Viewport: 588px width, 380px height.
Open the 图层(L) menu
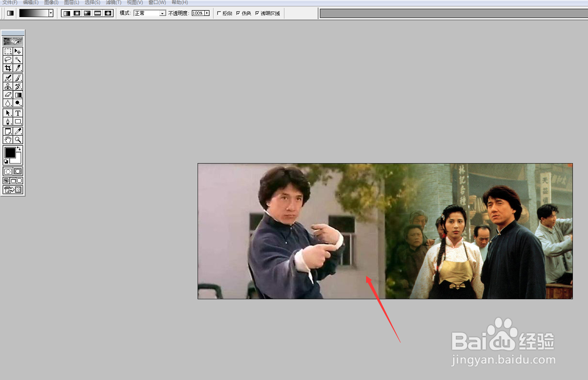[72, 2]
